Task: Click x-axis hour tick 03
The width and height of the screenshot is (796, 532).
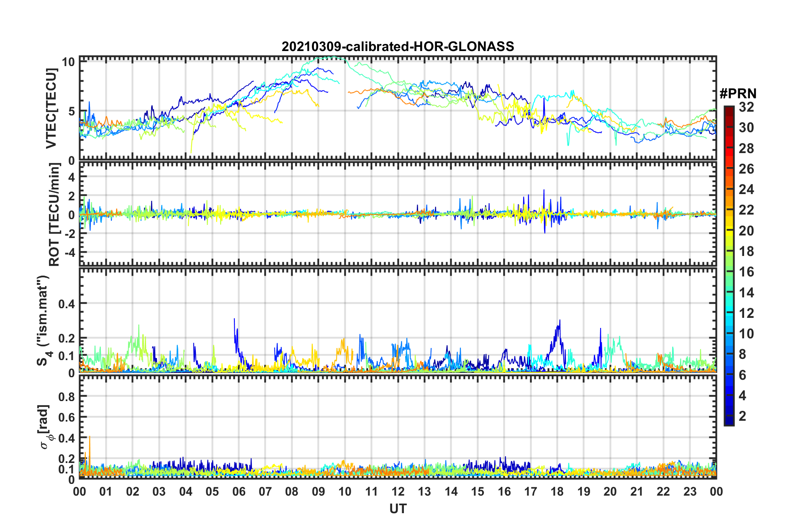Action: 159,491
